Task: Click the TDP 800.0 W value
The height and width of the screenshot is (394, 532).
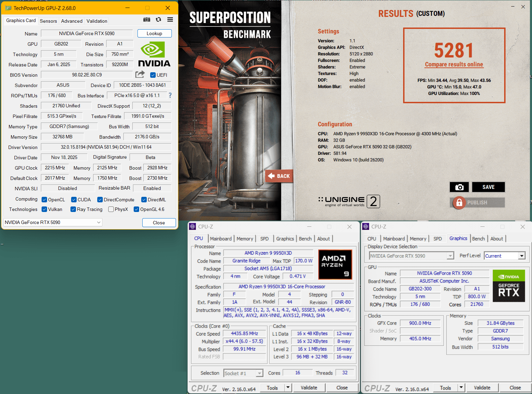Action: [477, 296]
